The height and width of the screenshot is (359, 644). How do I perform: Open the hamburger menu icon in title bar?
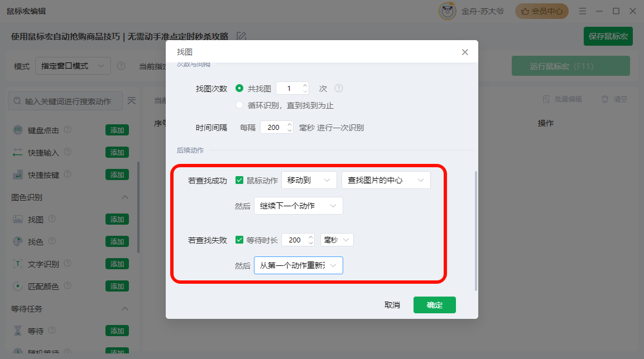click(583, 11)
